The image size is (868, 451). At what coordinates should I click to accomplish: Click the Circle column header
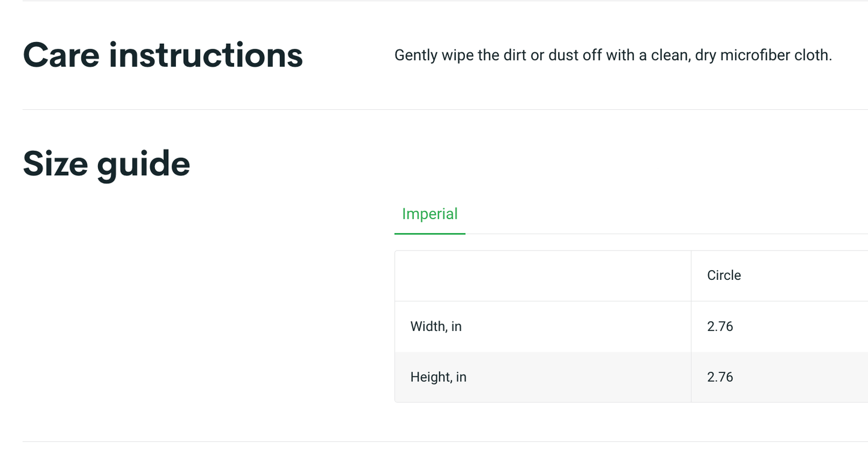pyautogui.click(x=724, y=276)
